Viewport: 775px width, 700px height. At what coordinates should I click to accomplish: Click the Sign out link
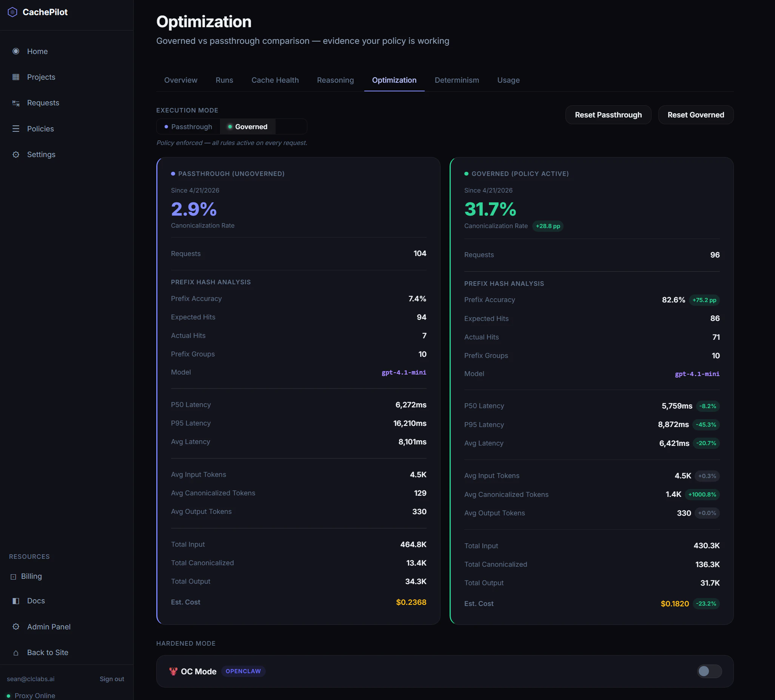[111, 679]
